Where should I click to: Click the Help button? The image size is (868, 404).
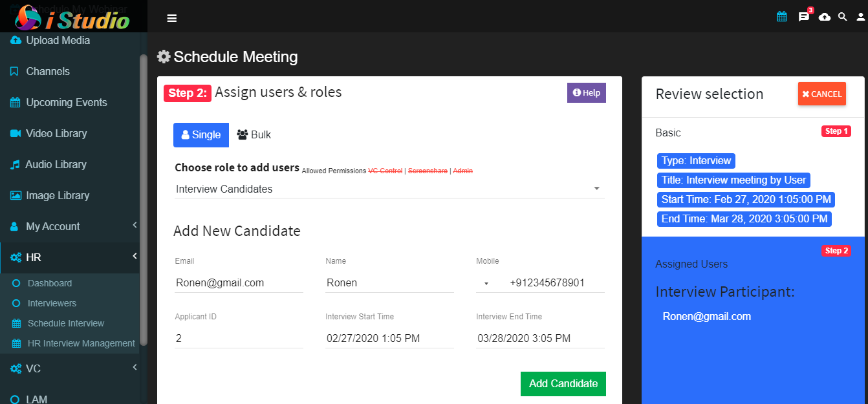(587, 92)
